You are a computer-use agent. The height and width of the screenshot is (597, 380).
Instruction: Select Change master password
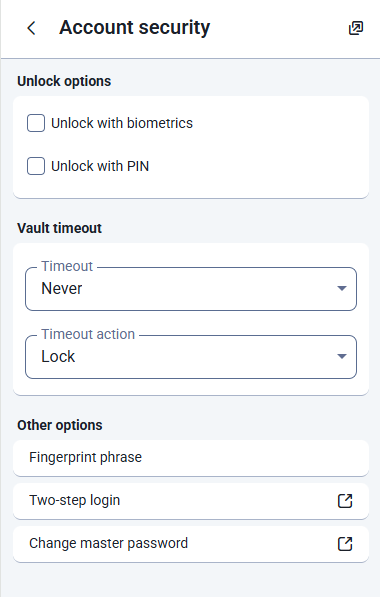pos(191,544)
